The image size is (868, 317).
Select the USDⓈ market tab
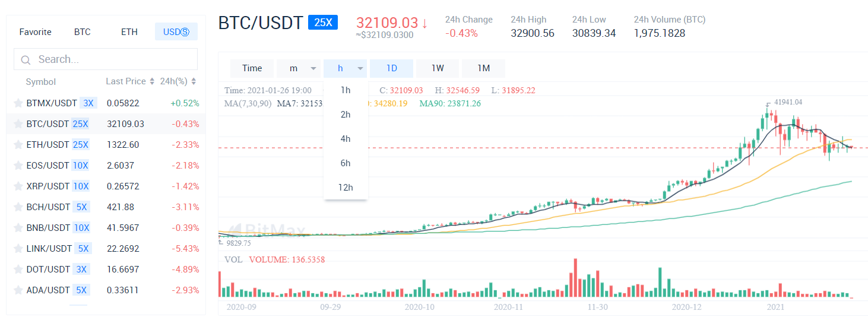[x=176, y=32]
